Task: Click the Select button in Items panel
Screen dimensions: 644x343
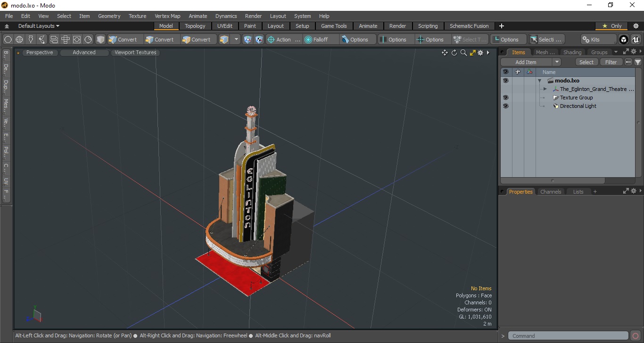Action: [x=586, y=62]
